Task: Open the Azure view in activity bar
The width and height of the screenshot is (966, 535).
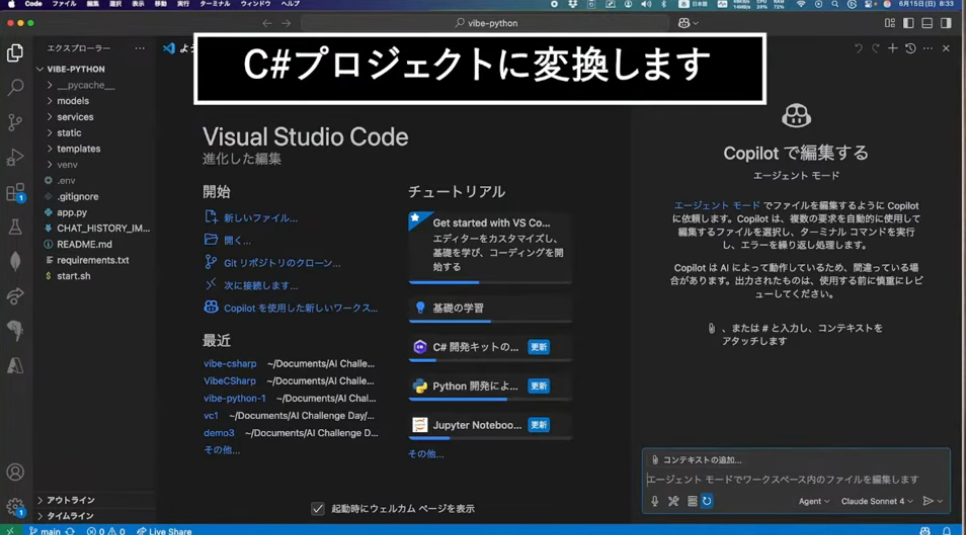Action: tap(15, 366)
